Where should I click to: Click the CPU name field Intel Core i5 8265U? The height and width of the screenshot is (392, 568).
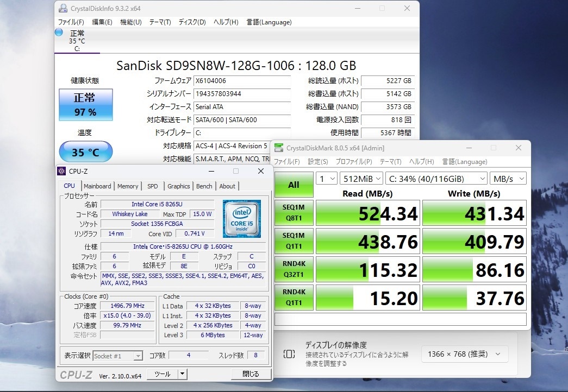pyautogui.click(x=157, y=204)
